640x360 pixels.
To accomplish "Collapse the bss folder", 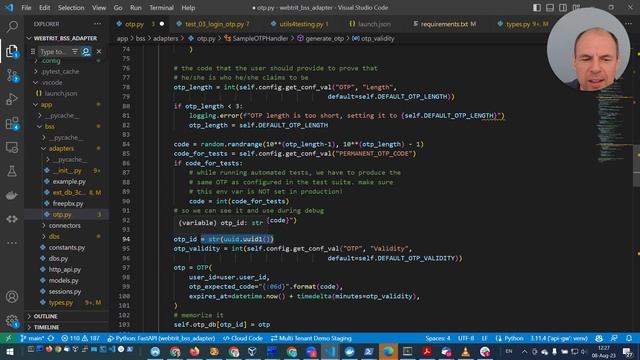I will [49, 127].
